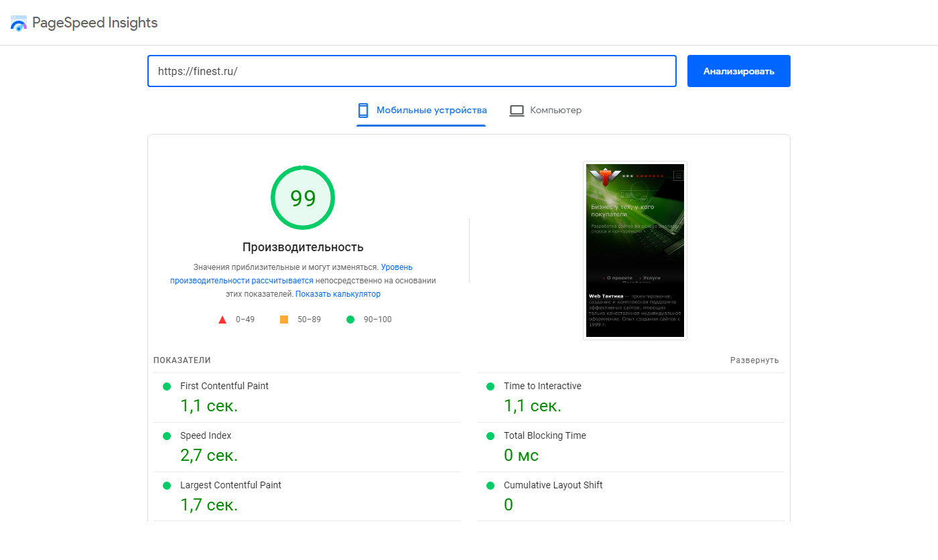Click the green circle 90–100 legend icon
Image resolution: width=938 pixels, height=560 pixels.
350,320
